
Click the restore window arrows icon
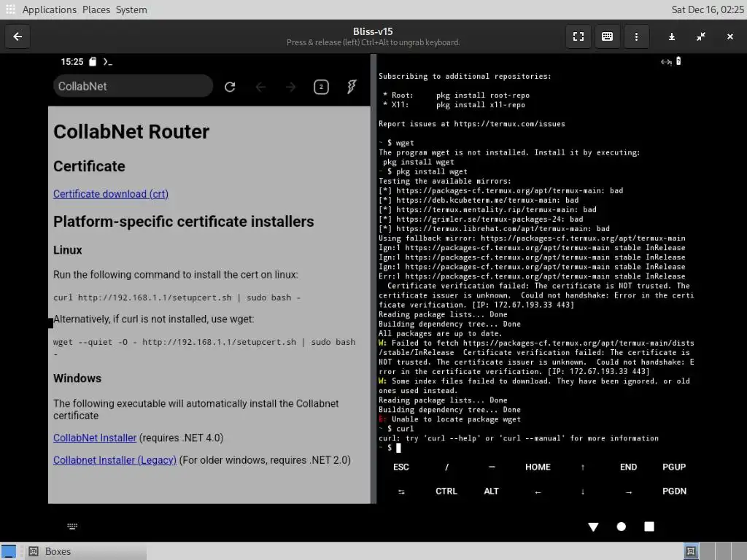click(701, 36)
